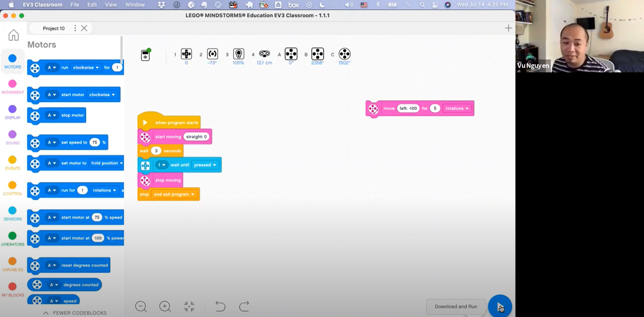Edit the 5 rotations value in move block
644x317 pixels.
click(x=435, y=108)
